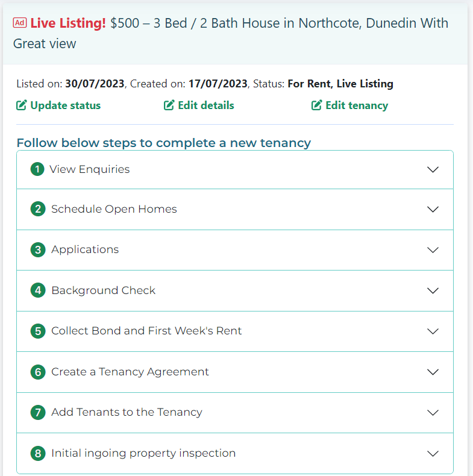Click the step 5 number badge
This screenshot has height=476, width=473.
click(x=38, y=331)
